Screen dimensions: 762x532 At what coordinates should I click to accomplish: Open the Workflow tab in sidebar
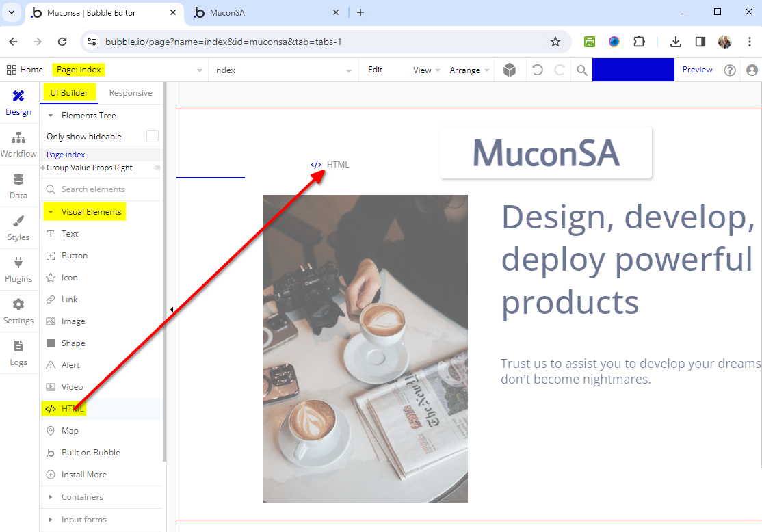pyautogui.click(x=18, y=144)
